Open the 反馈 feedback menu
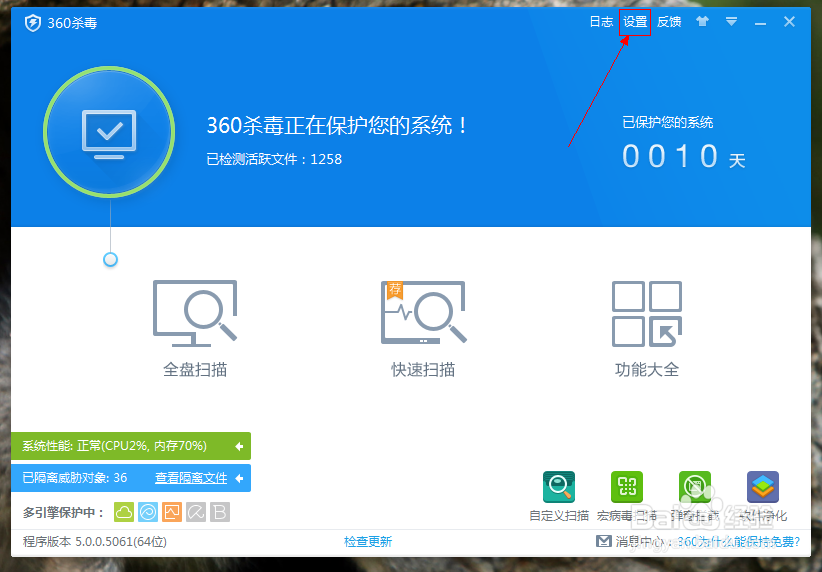The width and height of the screenshot is (822, 572). point(669,22)
